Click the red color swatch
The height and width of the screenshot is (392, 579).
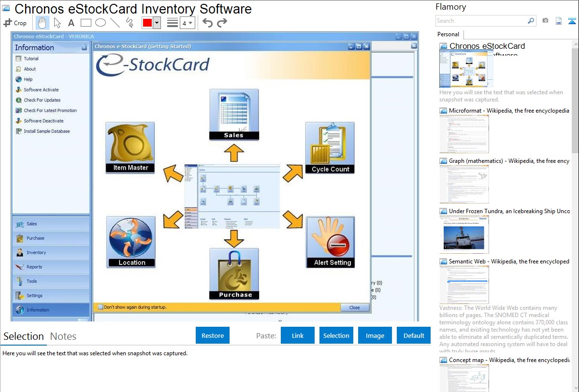(x=147, y=23)
